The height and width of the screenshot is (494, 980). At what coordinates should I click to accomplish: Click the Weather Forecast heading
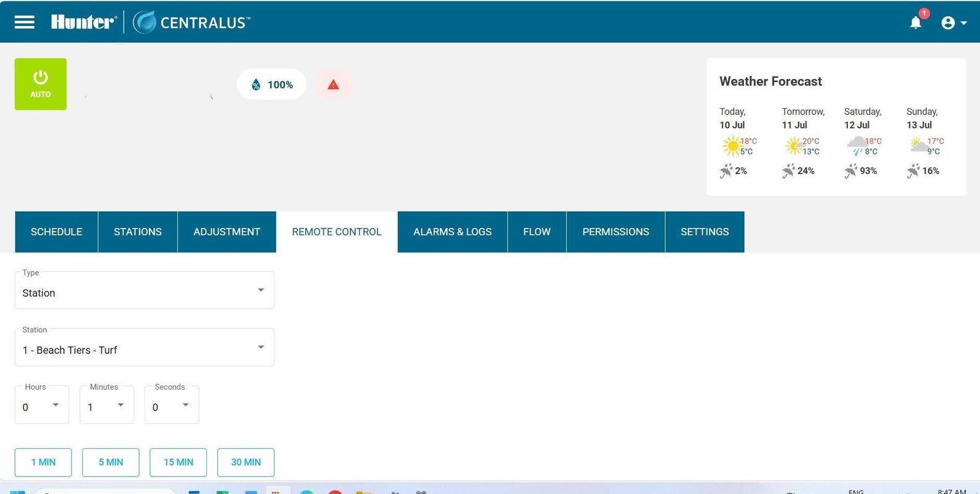point(771,82)
